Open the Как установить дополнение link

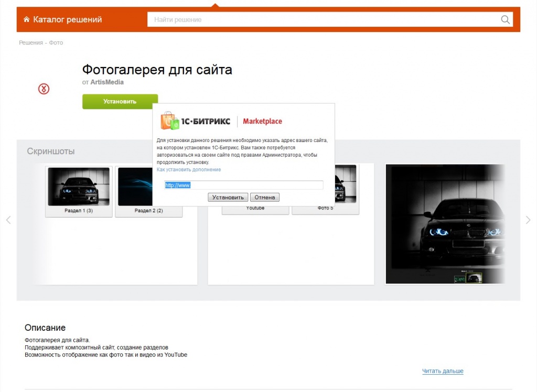(x=189, y=169)
